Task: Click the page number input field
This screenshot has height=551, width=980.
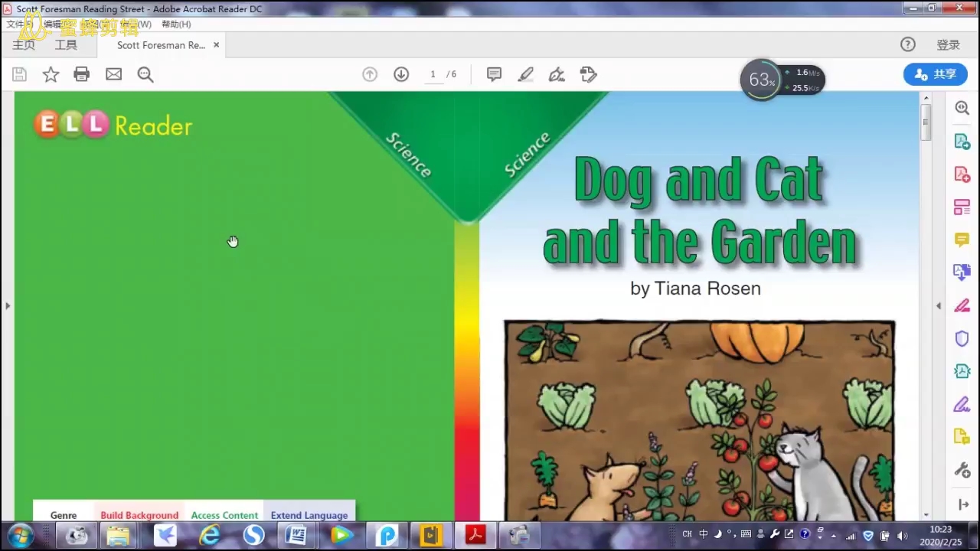Action: (x=433, y=74)
